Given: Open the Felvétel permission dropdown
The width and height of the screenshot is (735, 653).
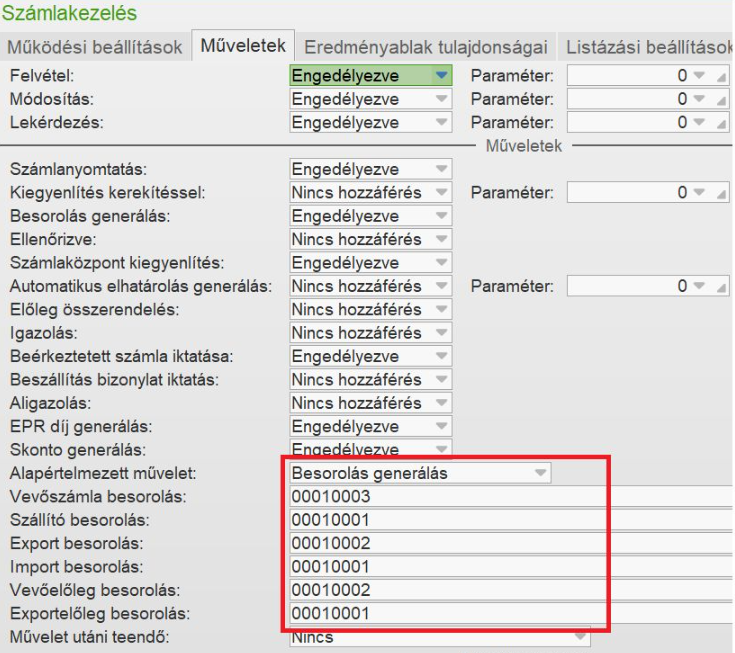Looking at the screenshot, I should [x=442, y=76].
